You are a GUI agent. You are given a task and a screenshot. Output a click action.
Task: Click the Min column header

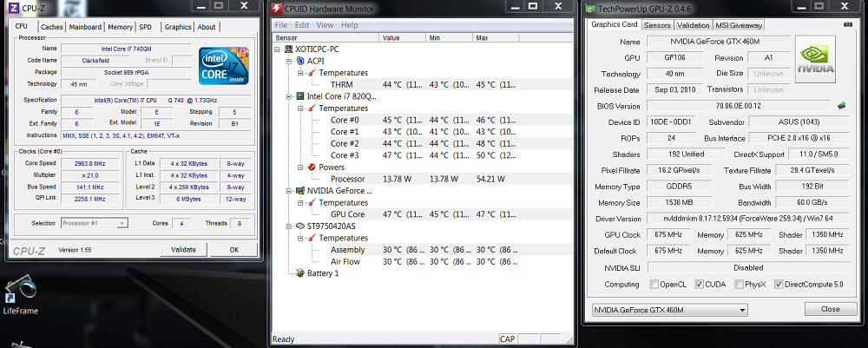[x=450, y=37]
